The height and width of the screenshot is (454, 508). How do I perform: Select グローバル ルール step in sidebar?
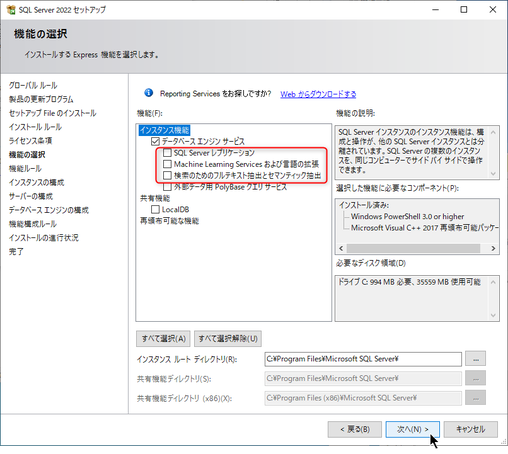(x=33, y=85)
